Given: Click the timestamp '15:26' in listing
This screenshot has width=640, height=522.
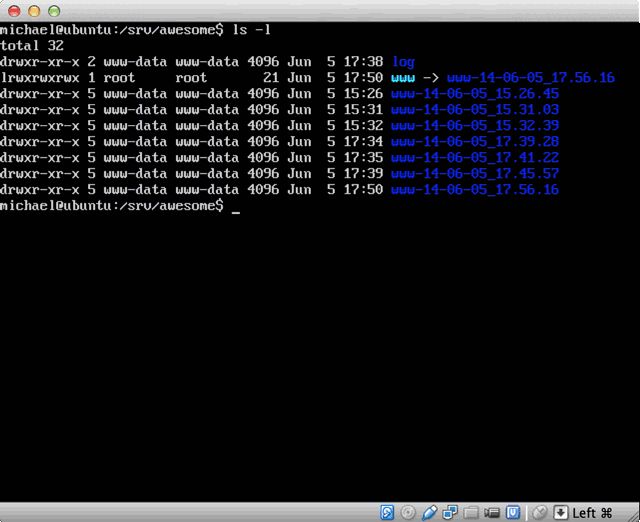Looking at the screenshot, I should click(x=363, y=94).
